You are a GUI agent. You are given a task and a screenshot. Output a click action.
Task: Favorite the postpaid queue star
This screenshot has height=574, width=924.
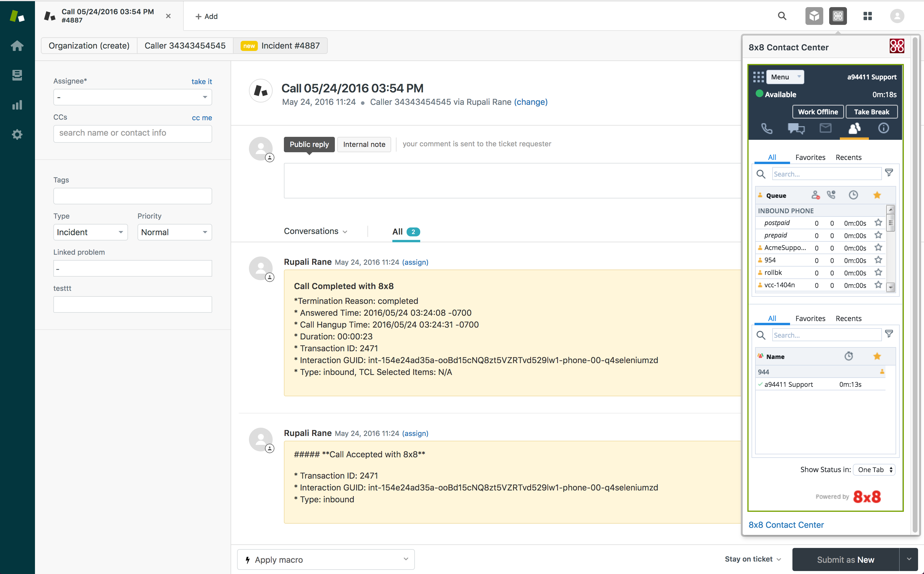pyautogui.click(x=878, y=223)
